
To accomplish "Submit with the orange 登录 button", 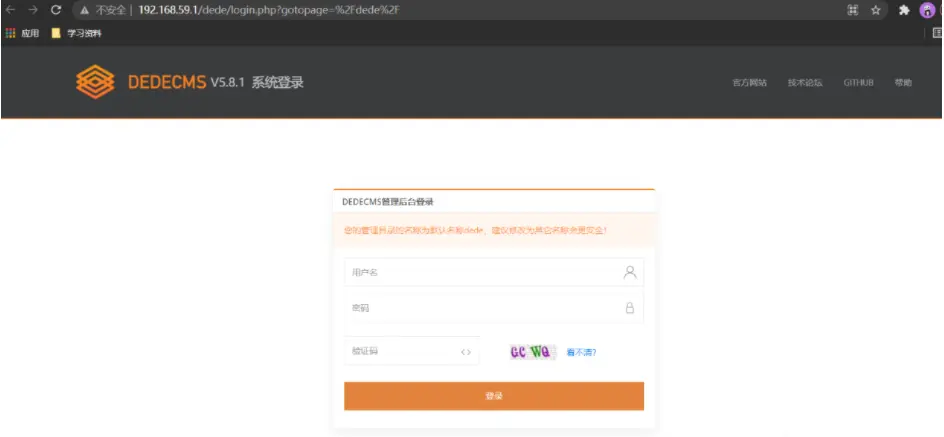I will coord(494,396).
